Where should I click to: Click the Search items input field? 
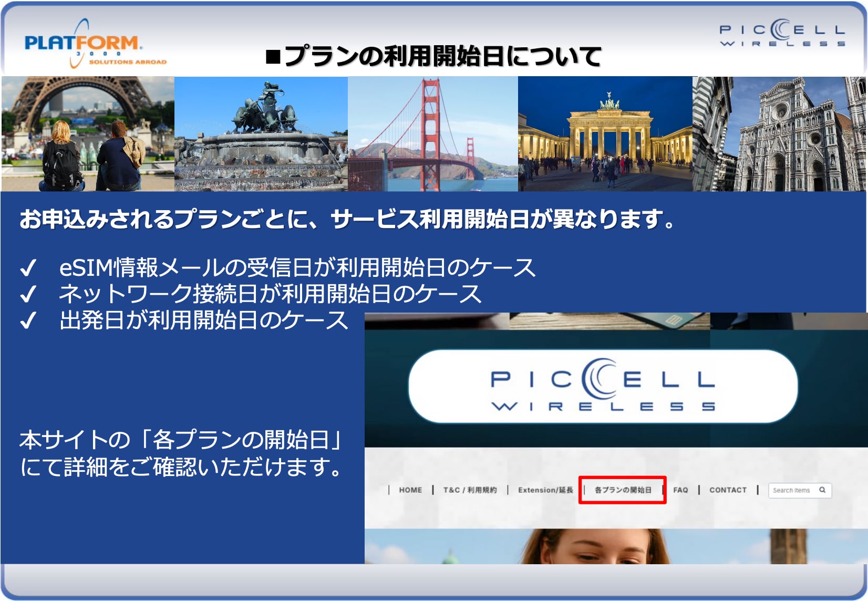[799, 490]
